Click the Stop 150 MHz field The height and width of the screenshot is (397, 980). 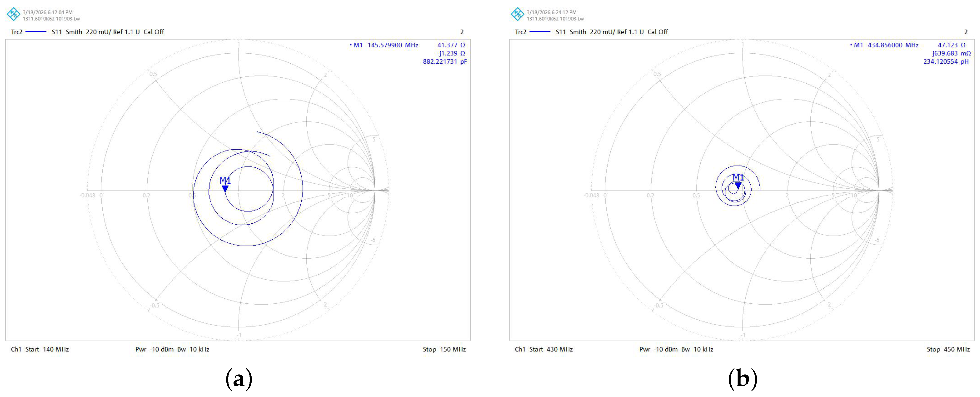coord(444,349)
